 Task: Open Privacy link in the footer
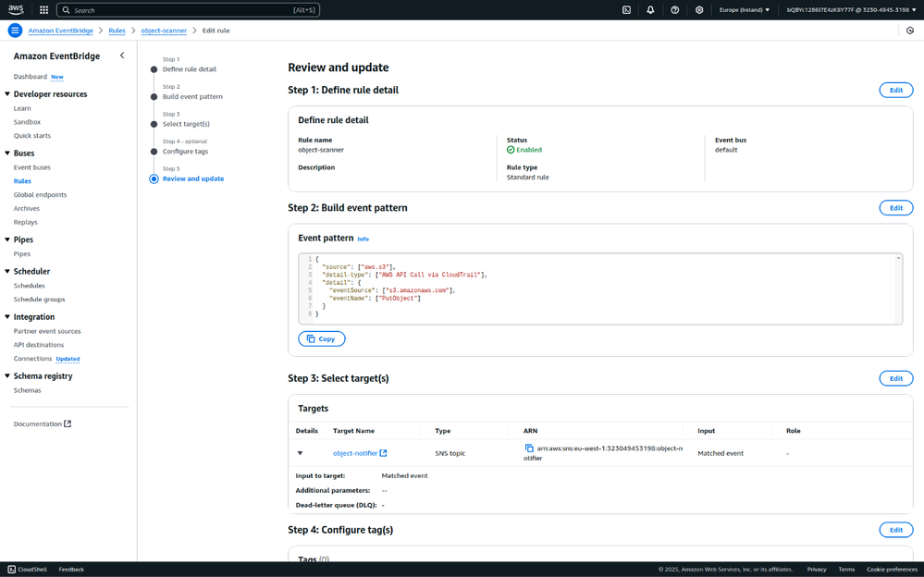817,570
